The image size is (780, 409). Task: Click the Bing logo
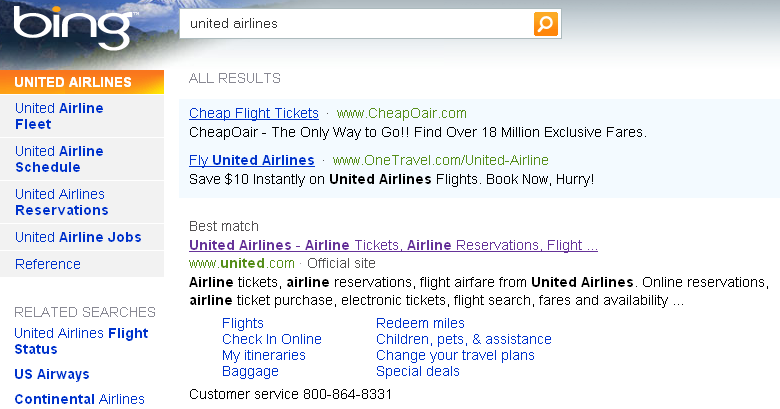coord(74,27)
